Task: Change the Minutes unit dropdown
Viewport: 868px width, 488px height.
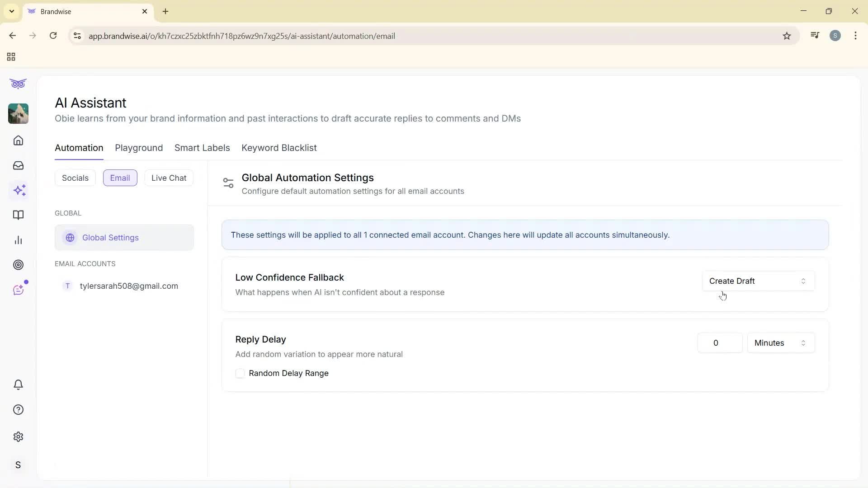Action: (x=780, y=343)
